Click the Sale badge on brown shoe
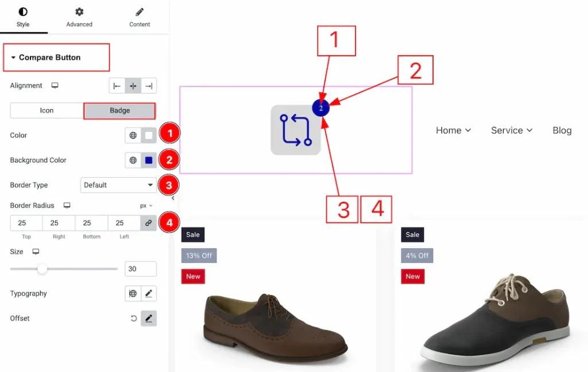588x372 pixels. pyautogui.click(x=193, y=235)
